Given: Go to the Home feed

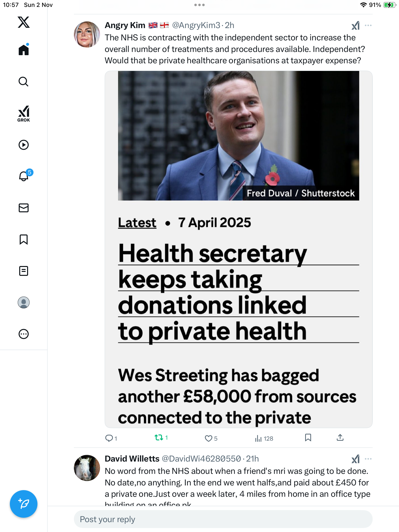Looking at the screenshot, I should pos(24,50).
